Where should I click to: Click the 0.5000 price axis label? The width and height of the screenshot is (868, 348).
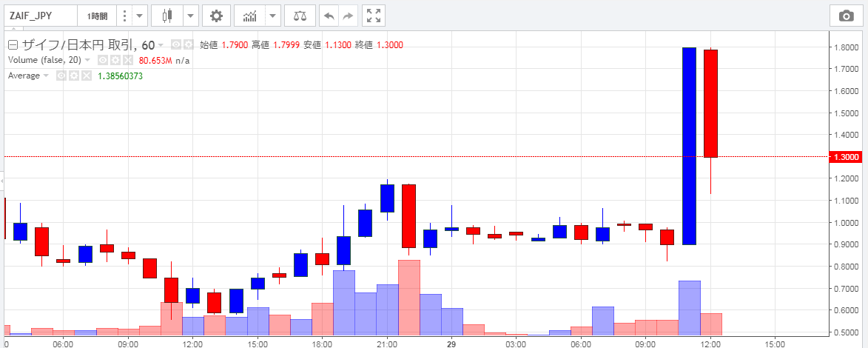(847, 332)
